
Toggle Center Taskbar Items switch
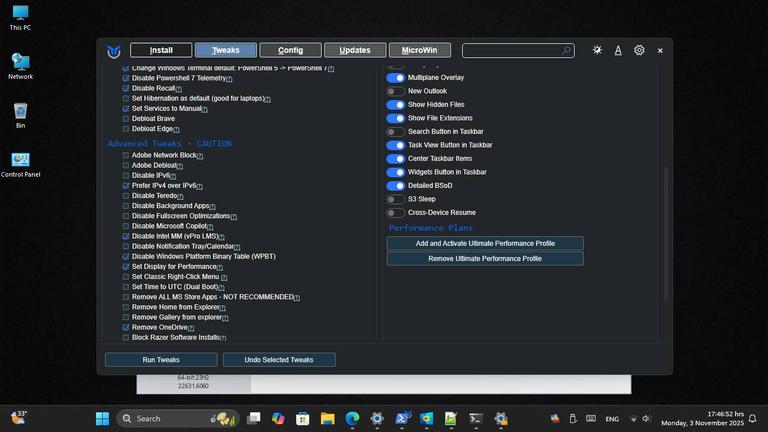(395, 159)
